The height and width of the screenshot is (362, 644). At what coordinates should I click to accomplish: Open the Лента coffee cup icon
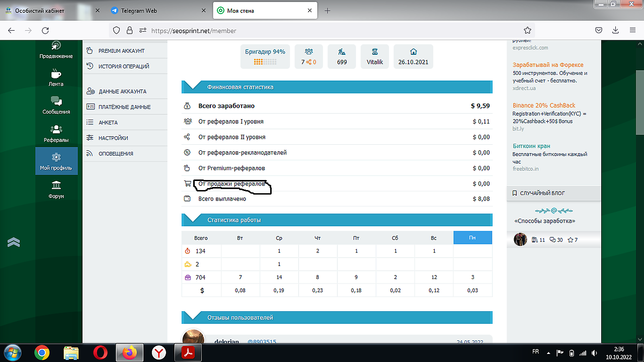pyautogui.click(x=56, y=74)
